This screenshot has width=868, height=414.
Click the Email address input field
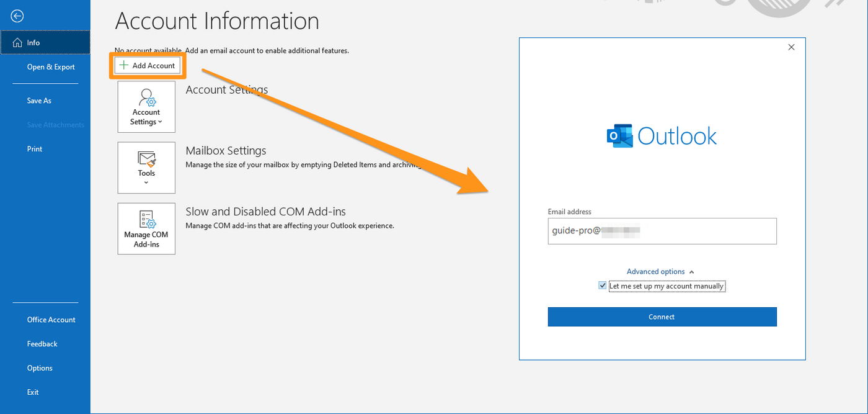coord(662,231)
